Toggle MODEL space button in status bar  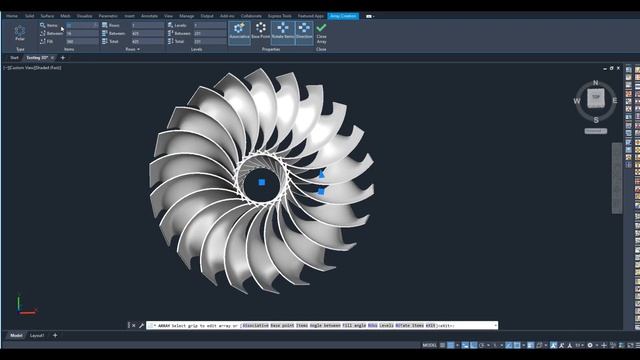pyautogui.click(x=429, y=345)
